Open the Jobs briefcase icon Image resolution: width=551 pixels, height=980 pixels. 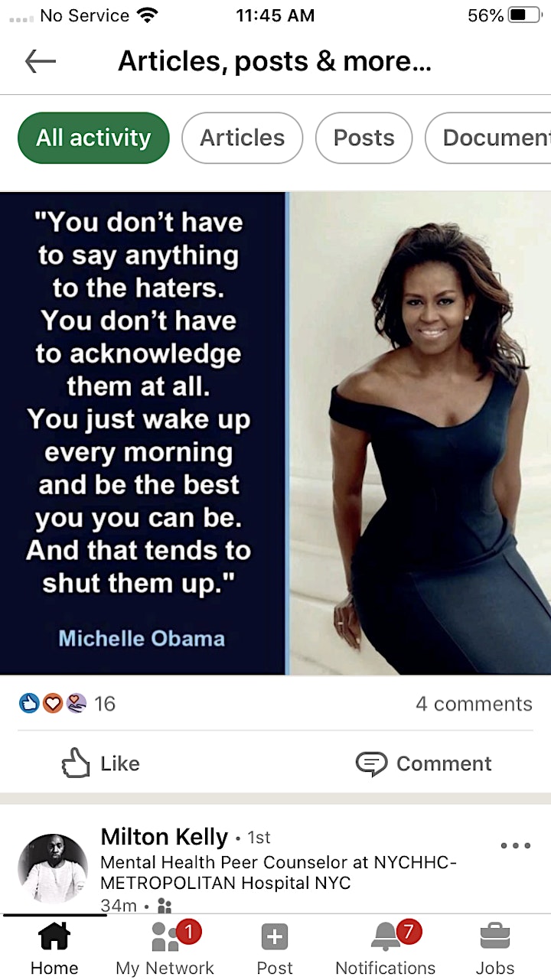pos(495,936)
